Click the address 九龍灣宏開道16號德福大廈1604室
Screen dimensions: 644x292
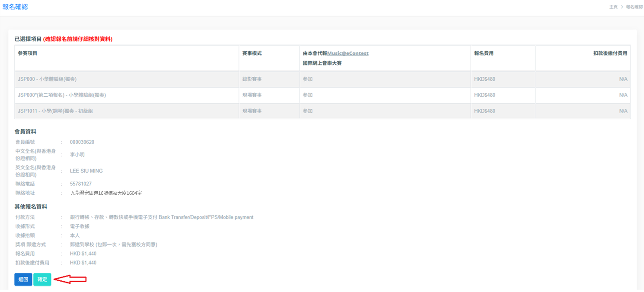(x=106, y=193)
